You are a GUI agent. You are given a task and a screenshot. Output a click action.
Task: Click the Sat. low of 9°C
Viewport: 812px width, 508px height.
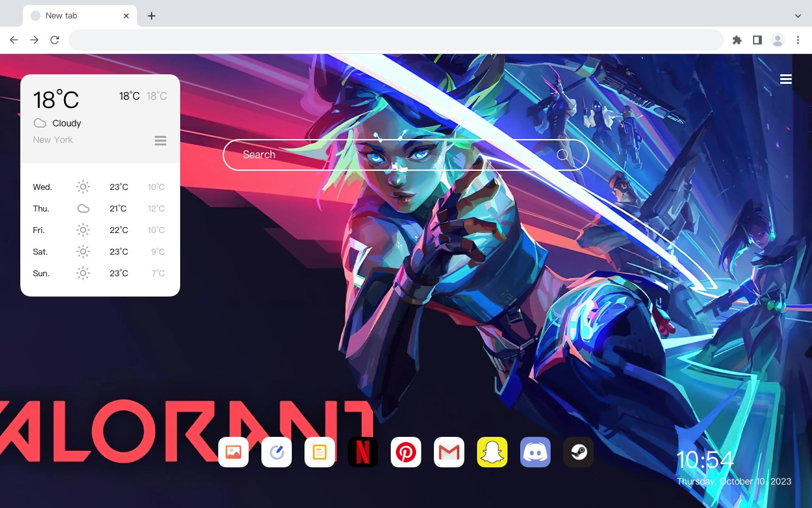[x=158, y=251]
